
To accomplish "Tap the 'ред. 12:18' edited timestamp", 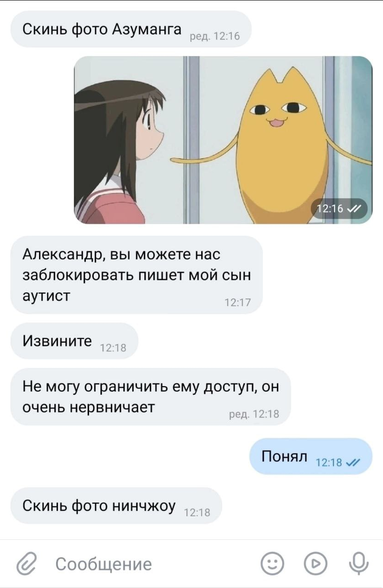I will click(x=254, y=414).
